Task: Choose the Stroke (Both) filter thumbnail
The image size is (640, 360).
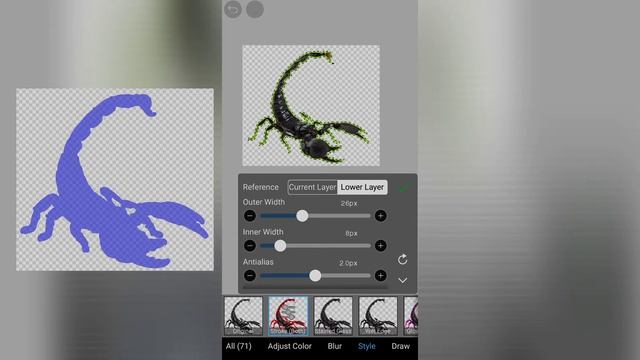Action: [288, 316]
